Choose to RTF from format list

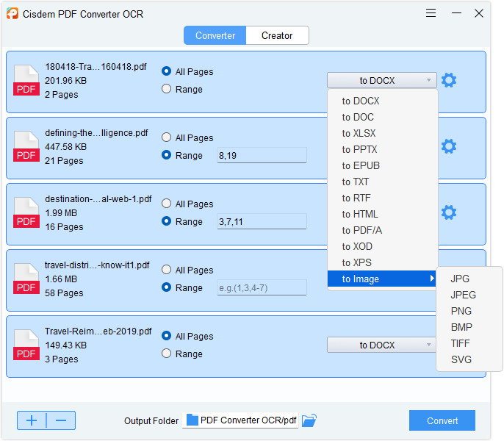(383, 198)
